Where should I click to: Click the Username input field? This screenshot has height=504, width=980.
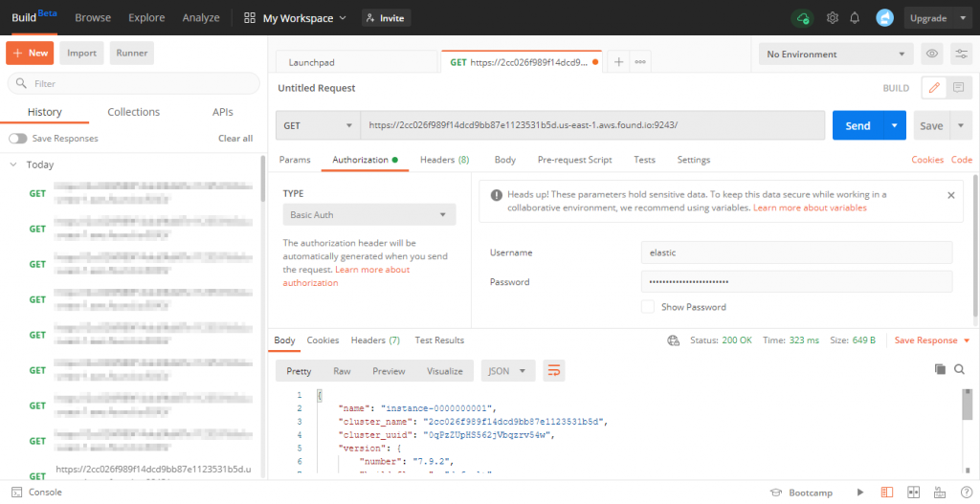(x=796, y=252)
